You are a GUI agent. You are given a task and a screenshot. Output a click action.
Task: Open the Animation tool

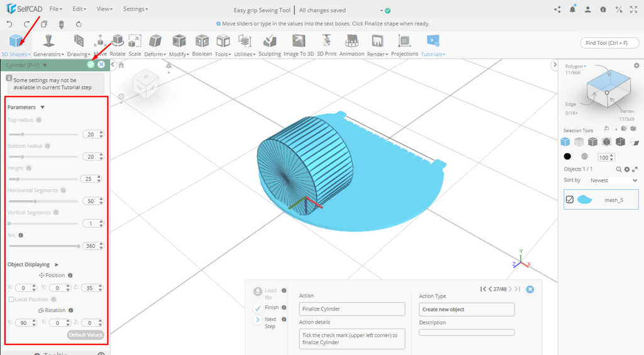352,45
